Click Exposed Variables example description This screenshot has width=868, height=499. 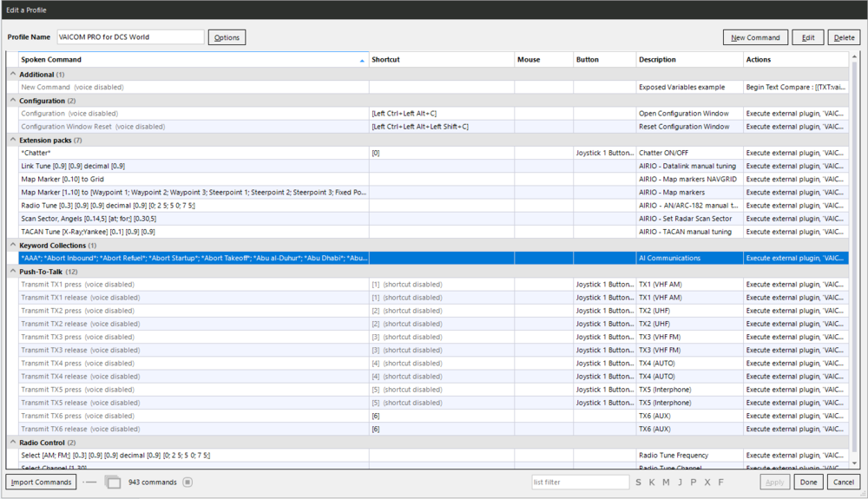coord(690,87)
